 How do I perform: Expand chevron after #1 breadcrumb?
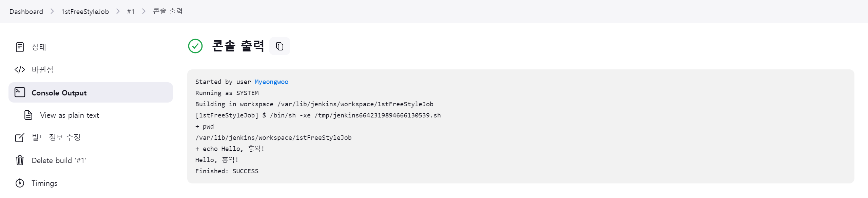click(x=144, y=12)
